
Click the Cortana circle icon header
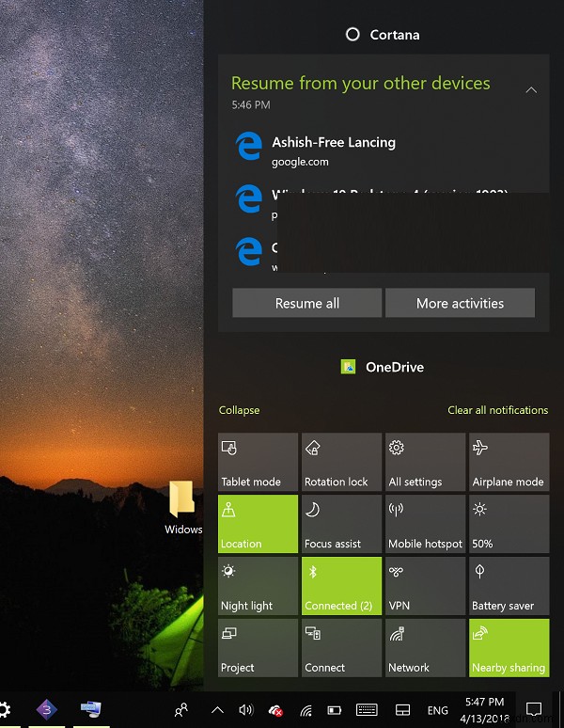[x=352, y=35]
